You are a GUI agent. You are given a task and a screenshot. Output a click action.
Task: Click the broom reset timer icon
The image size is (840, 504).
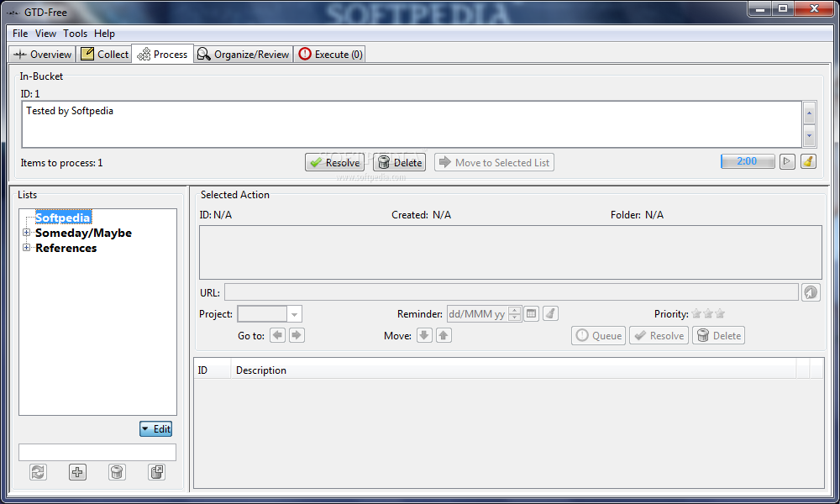pyautogui.click(x=808, y=161)
